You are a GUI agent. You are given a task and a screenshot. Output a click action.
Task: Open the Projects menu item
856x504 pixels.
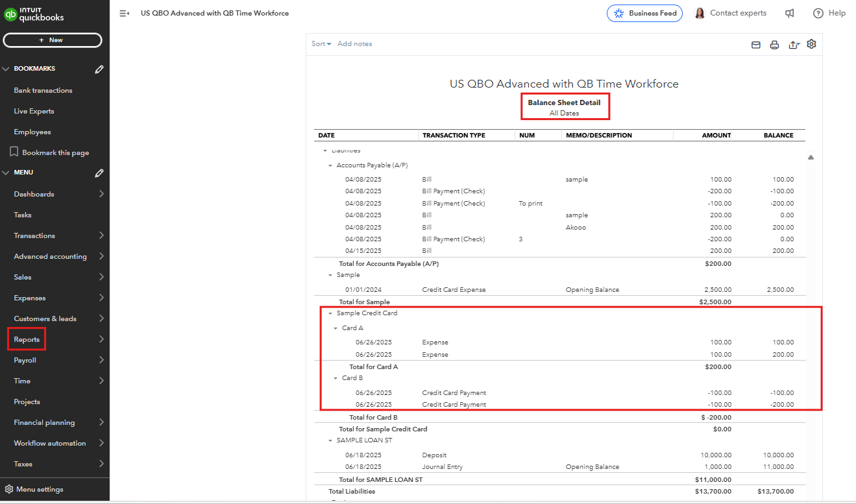point(27,402)
